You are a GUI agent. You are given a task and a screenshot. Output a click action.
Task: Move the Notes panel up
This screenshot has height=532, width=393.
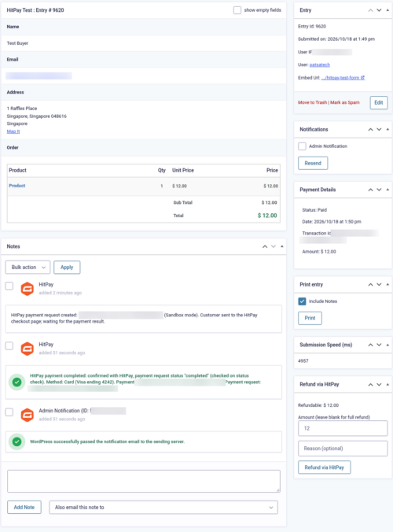pyautogui.click(x=265, y=246)
